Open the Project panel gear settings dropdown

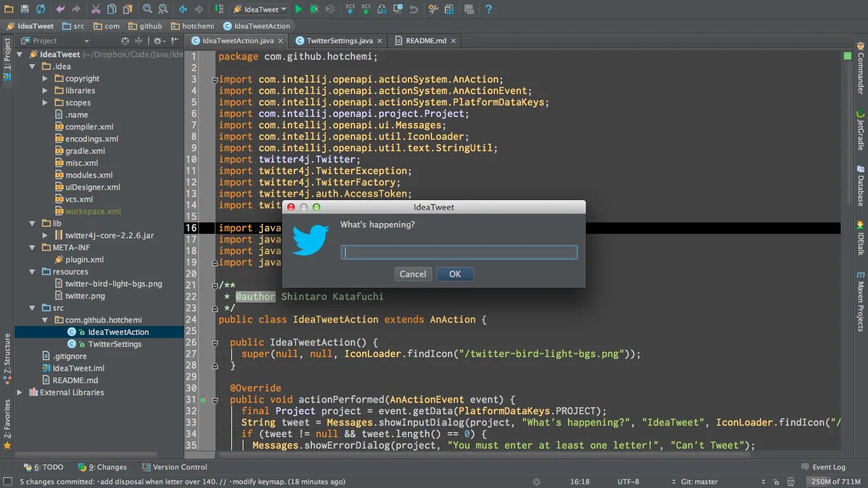pyautogui.click(x=158, y=41)
